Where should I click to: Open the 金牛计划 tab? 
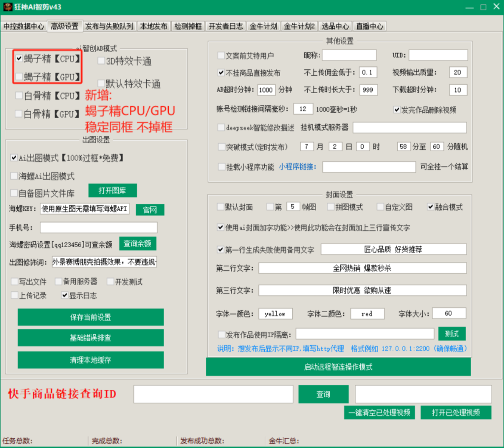[263, 27]
